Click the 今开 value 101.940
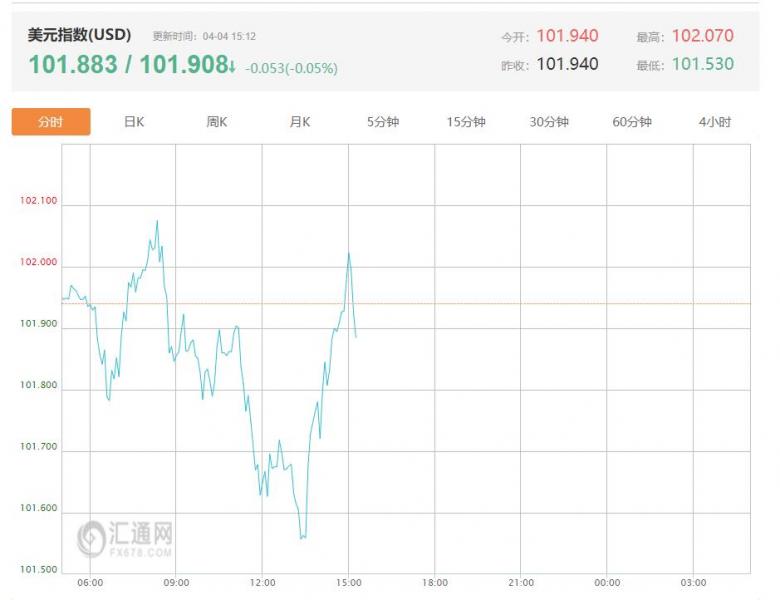Image resolution: width=780 pixels, height=600 pixels. [567, 36]
